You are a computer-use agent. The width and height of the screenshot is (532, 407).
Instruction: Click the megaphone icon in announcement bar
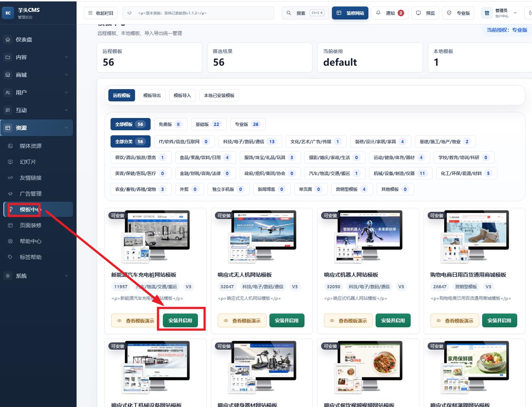130,13
